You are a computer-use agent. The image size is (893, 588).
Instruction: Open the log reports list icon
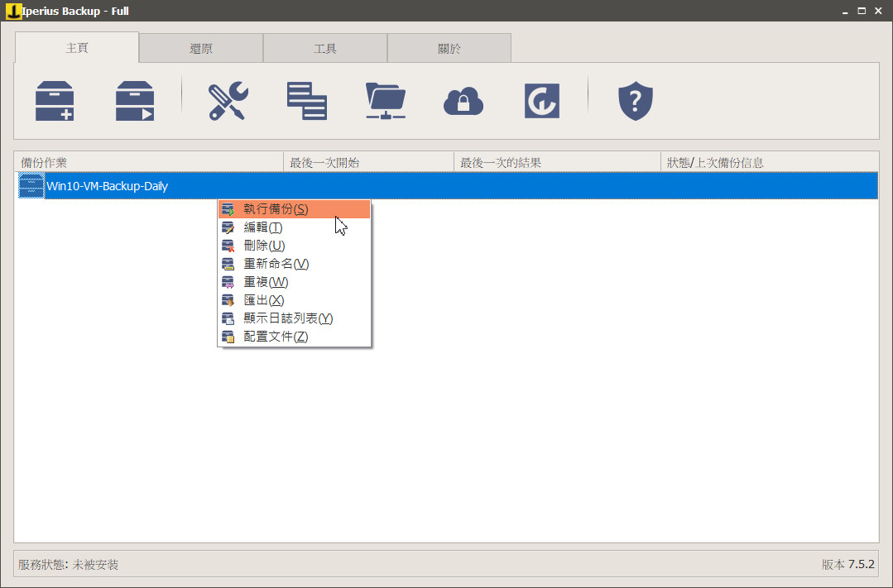coord(306,101)
